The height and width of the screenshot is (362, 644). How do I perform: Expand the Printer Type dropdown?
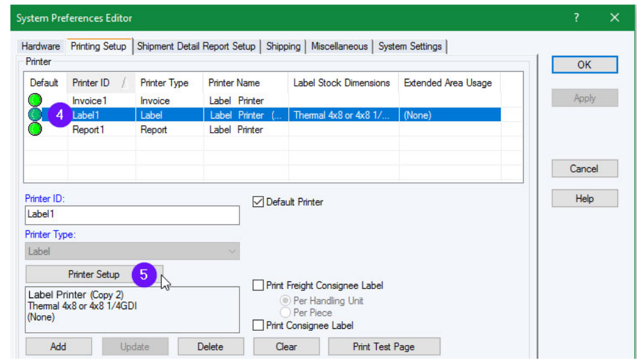232,251
